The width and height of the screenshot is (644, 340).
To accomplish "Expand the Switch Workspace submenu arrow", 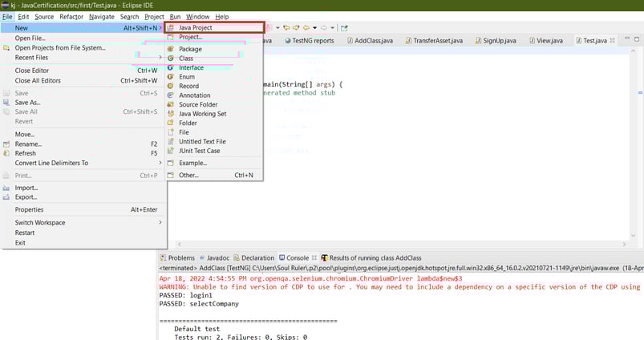I will coord(160,223).
